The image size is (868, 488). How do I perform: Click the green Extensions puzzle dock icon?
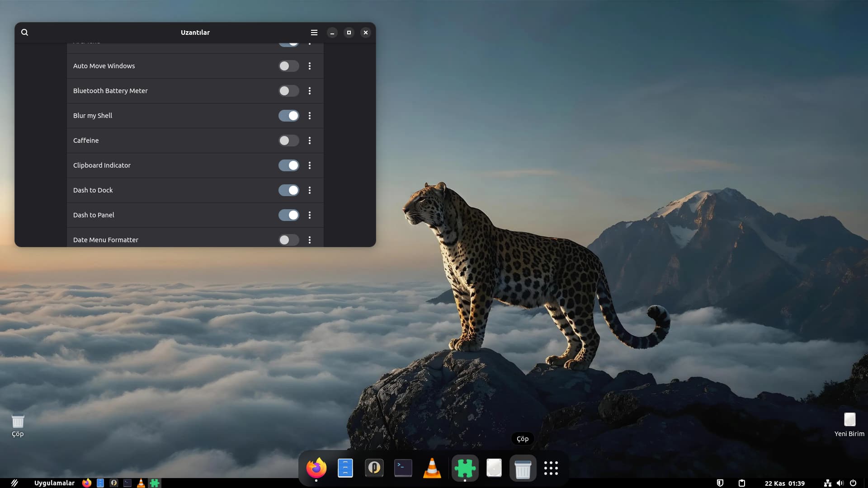pyautogui.click(x=465, y=468)
